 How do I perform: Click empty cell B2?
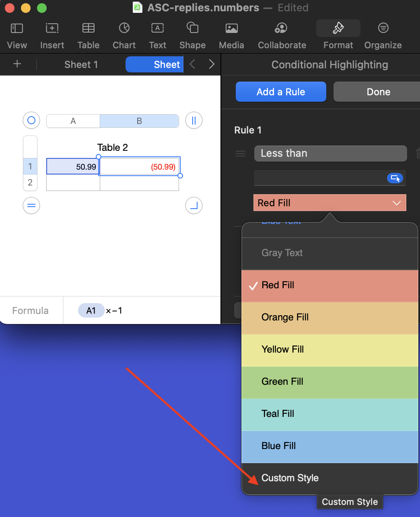[139, 183]
